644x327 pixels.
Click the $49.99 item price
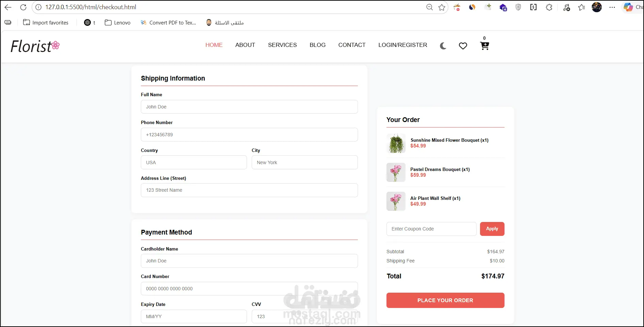pos(418,204)
